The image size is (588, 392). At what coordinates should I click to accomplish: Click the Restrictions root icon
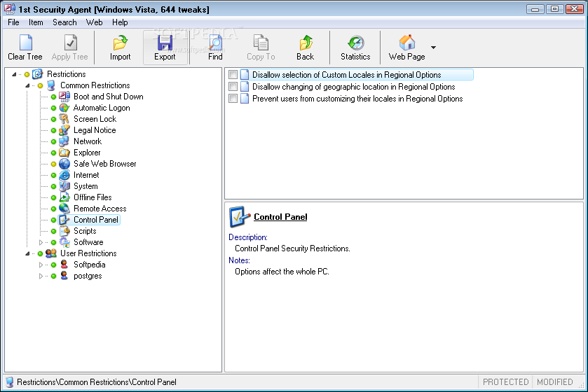38,74
